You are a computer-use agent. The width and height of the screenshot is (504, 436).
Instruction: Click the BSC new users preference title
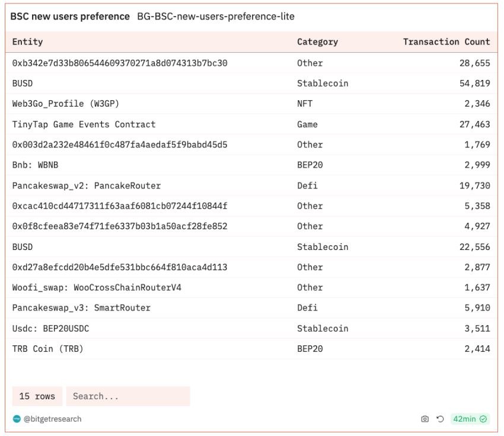pos(70,17)
